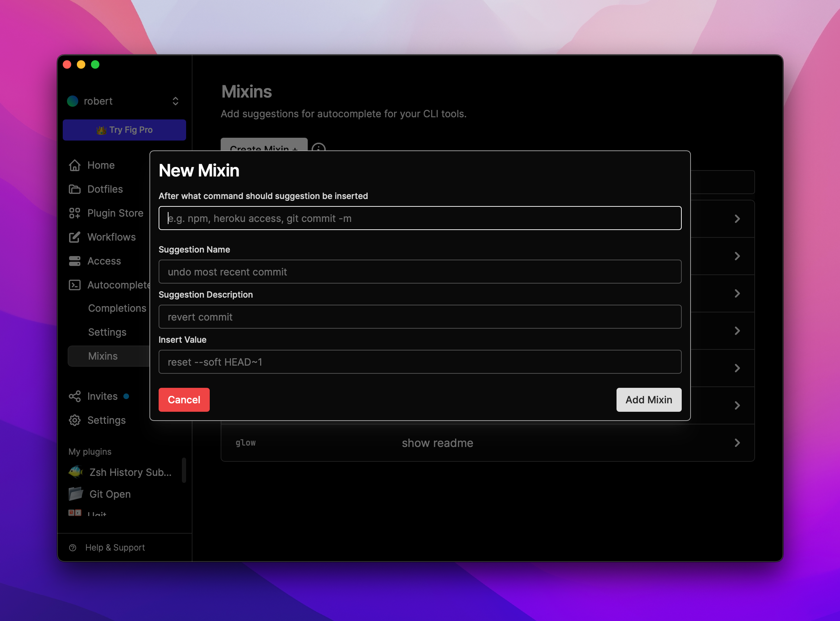The image size is (840, 621).
Task: Open the Dotfiles section
Action: 105,189
